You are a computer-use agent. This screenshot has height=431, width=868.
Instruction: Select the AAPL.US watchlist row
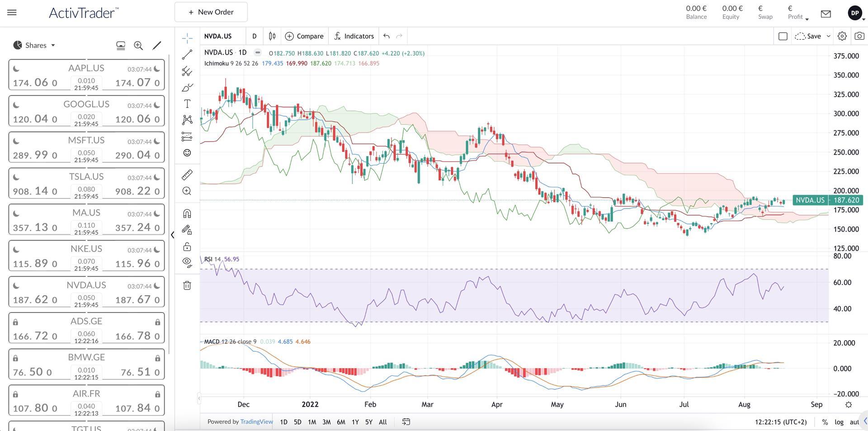86,75
